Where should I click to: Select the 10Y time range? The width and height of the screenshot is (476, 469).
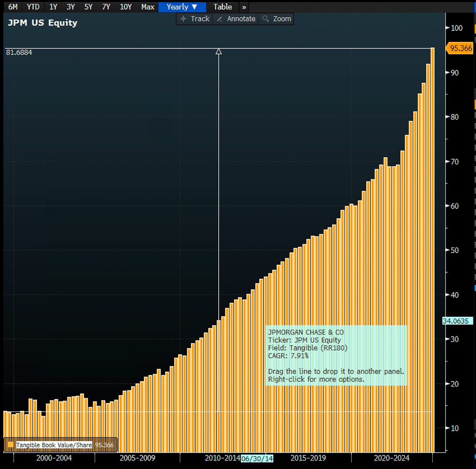[x=126, y=7]
